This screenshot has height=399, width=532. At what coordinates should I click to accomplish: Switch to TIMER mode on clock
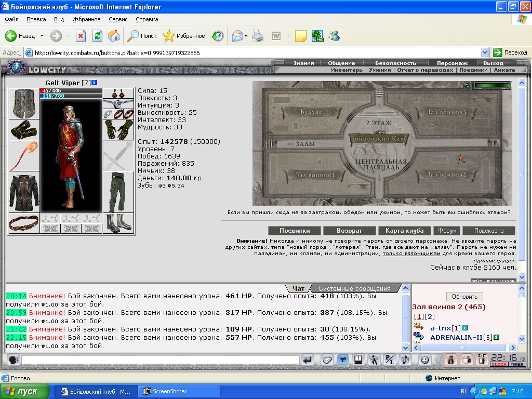click(x=517, y=364)
